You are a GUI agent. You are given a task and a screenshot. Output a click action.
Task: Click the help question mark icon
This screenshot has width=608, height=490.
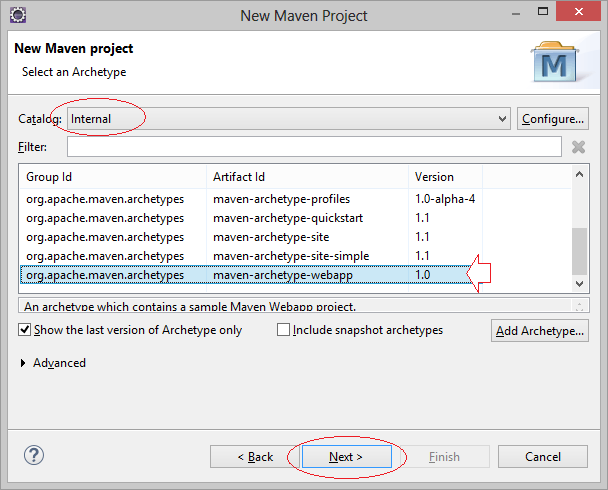(34, 455)
